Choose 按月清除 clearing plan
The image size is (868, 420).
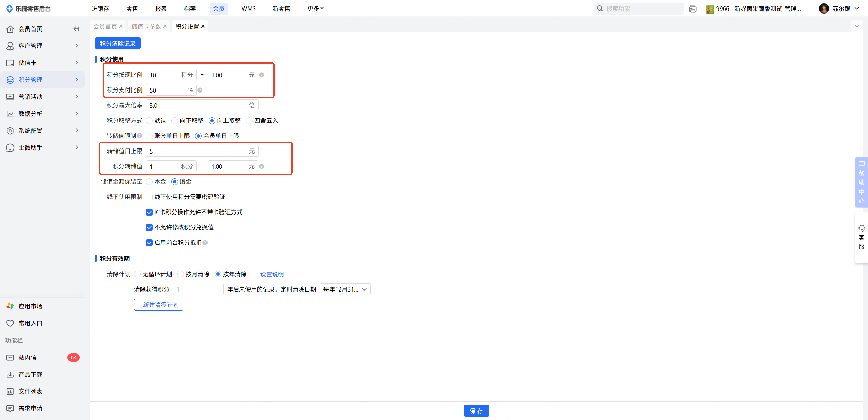click(x=181, y=274)
